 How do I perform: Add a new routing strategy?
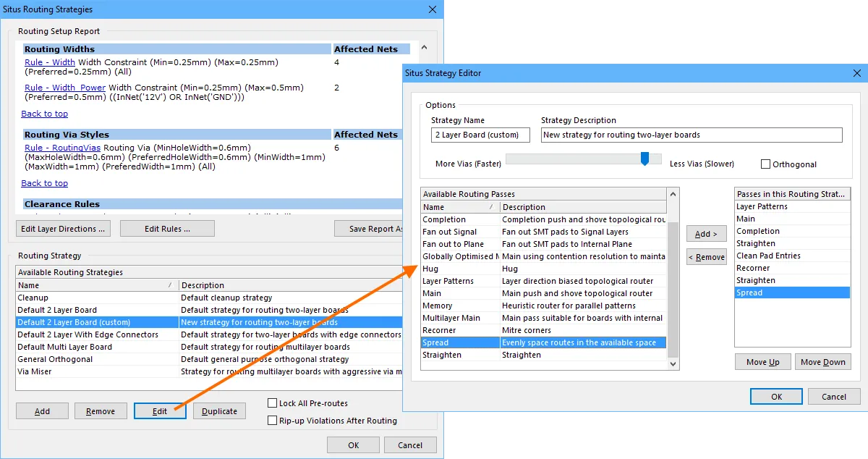coord(43,411)
